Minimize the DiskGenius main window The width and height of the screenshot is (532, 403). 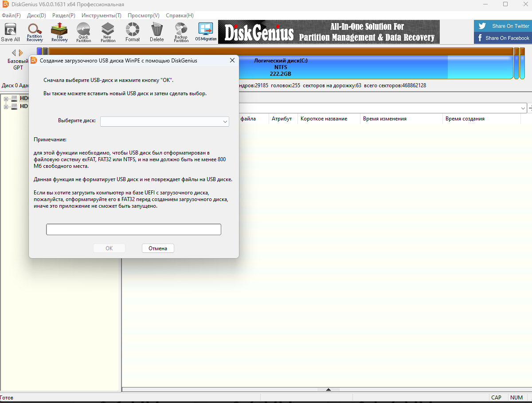click(485, 4)
